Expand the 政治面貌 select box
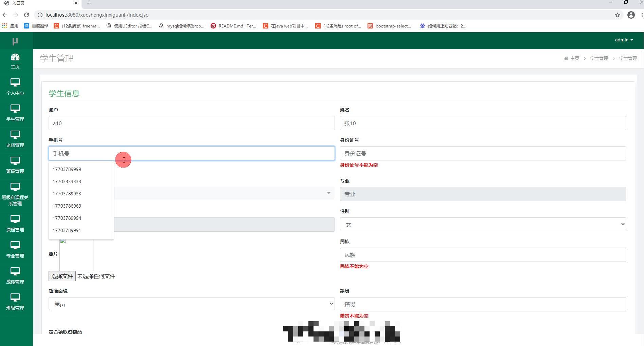Image resolution: width=644 pixels, height=346 pixels. click(192, 304)
